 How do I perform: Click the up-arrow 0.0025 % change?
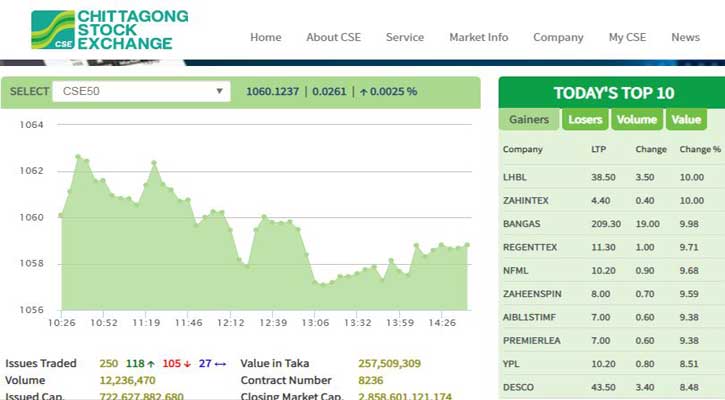tap(388, 92)
